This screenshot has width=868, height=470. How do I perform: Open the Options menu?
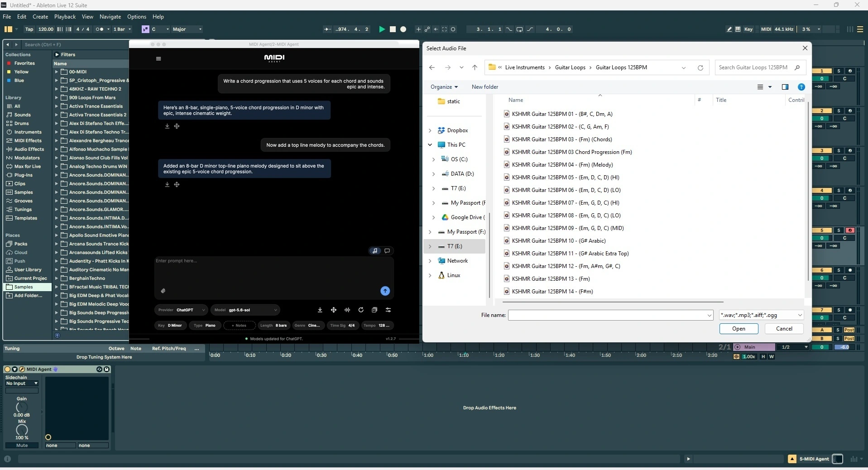(136, 17)
